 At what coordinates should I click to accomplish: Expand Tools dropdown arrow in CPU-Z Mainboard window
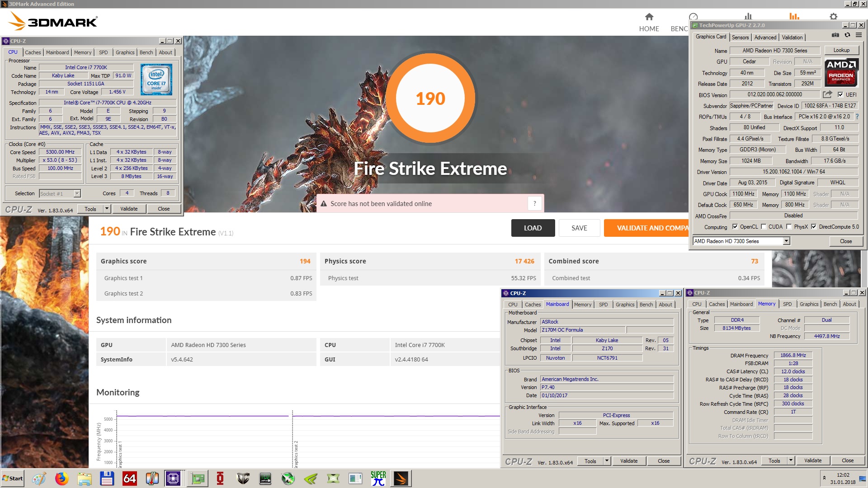[x=607, y=461]
